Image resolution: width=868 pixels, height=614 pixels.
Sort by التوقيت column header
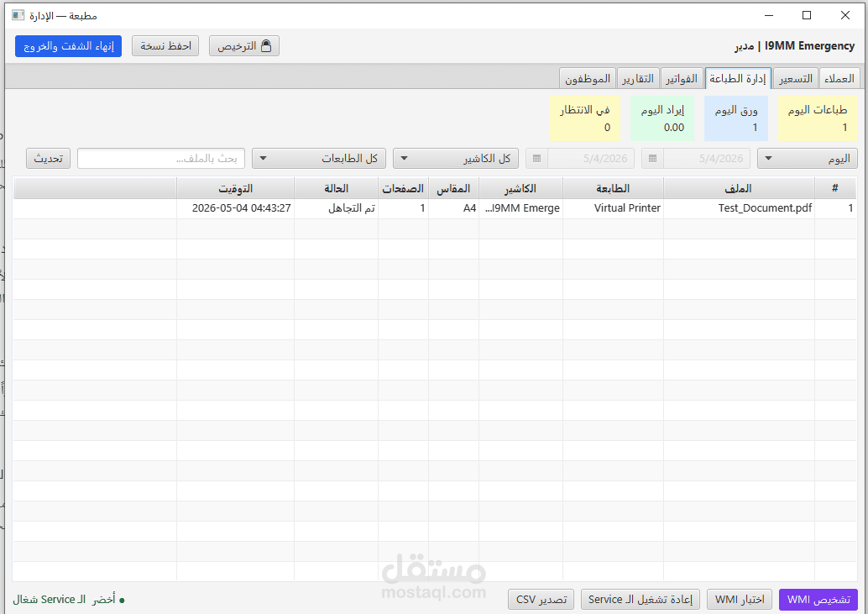[235, 189]
